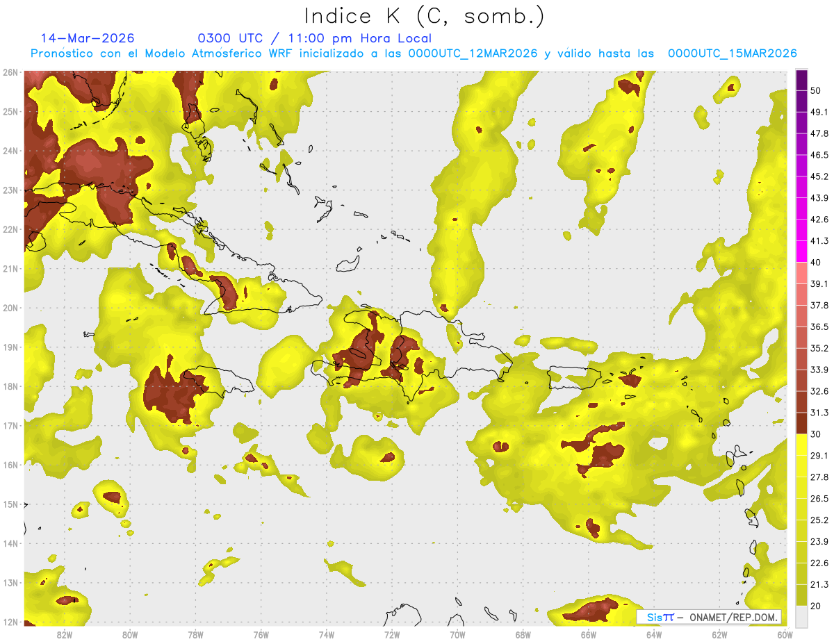
Task: Click '0300 UTC / 11:00 pm Hora Local'
Action: coord(315,38)
